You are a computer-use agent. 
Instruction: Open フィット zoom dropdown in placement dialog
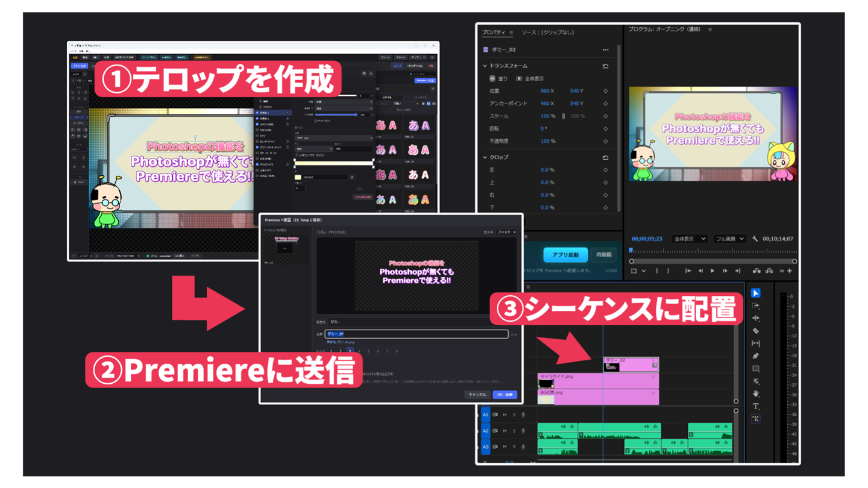(506, 232)
